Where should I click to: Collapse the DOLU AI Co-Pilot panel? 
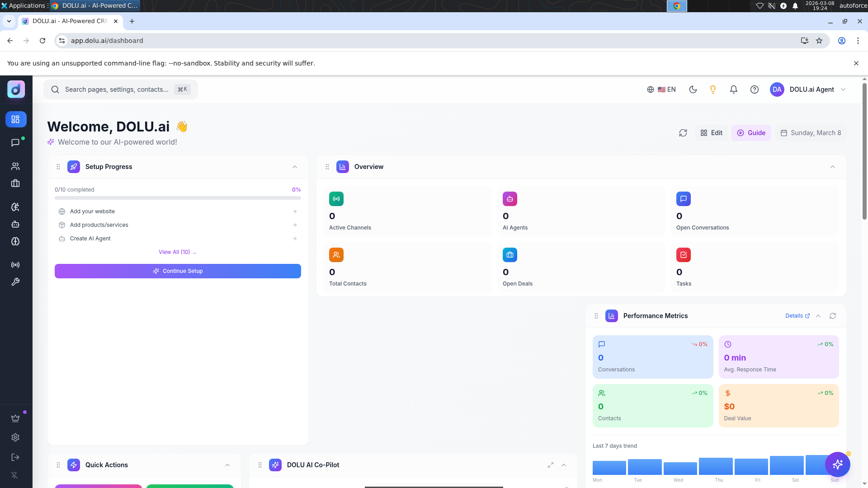(564, 465)
